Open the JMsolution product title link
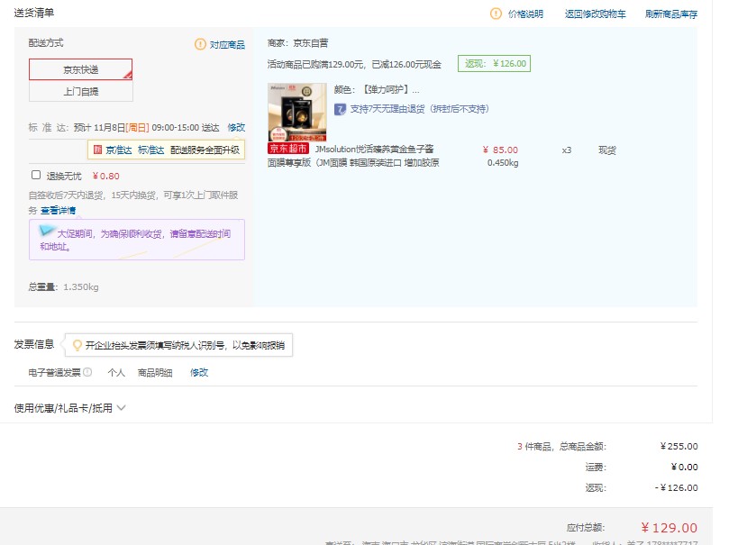The image size is (756, 545). click(x=353, y=156)
